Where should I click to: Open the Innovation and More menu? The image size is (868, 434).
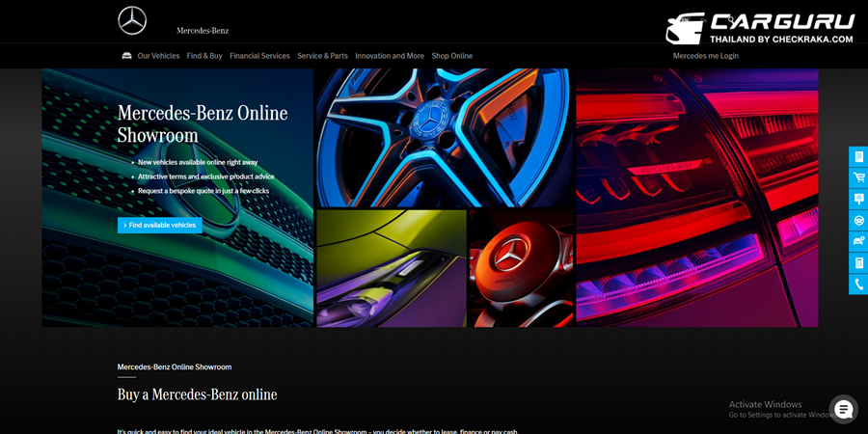pos(390,56)
